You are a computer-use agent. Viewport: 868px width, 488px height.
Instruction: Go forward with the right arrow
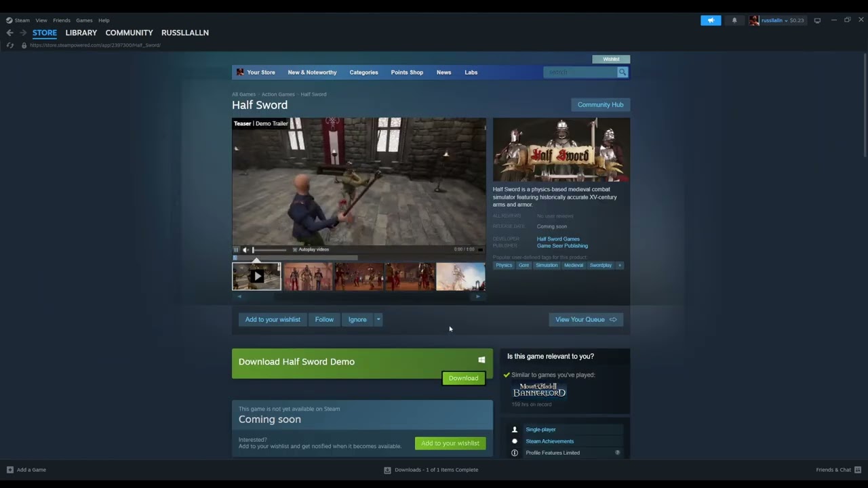coord(22,33)
